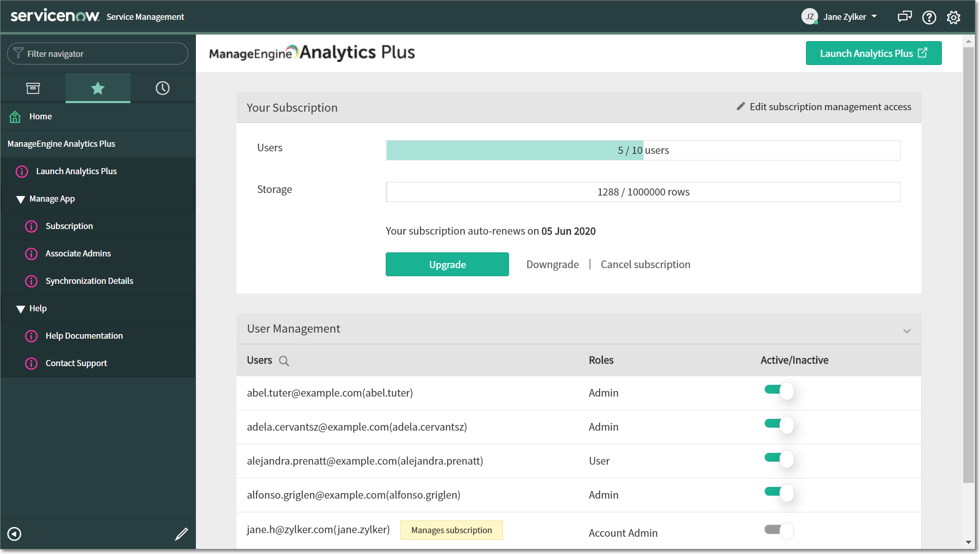The width and height of the screenshot is (980, 554).
Task: Drag the Users subscription progress bar
Action: [642, 149]
